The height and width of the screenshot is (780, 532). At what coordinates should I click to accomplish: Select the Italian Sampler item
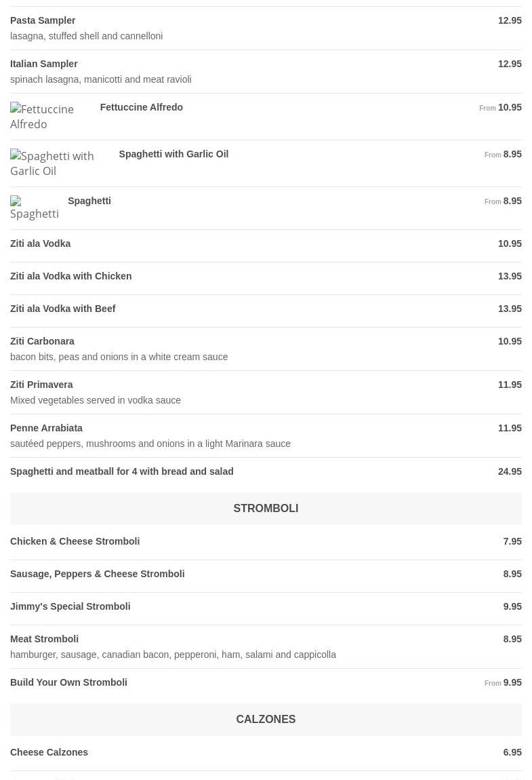click(44, 64)
